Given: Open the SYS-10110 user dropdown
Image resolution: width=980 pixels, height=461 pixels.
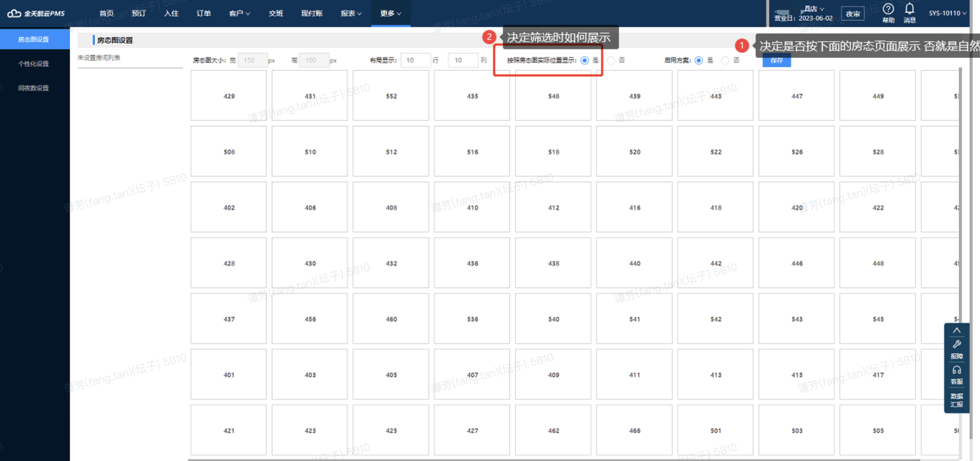Looking at the screenshot, I should (947, 13).
